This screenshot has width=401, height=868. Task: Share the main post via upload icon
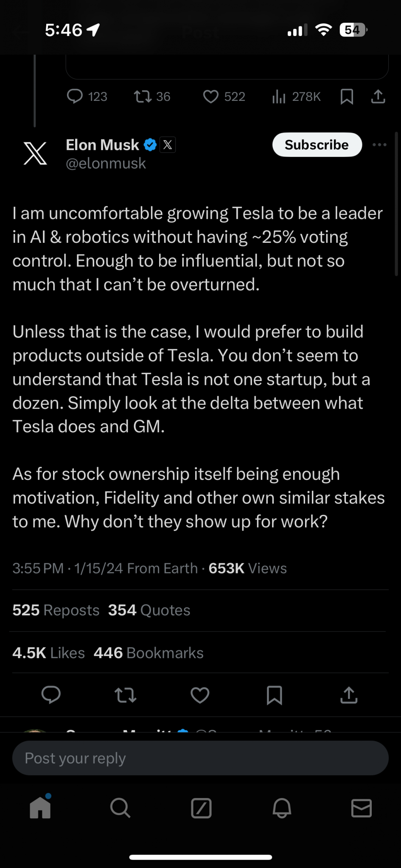tap(349, 695)
